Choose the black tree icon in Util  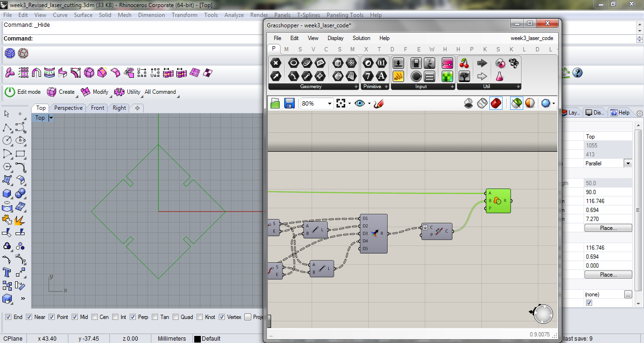(464, 76)
